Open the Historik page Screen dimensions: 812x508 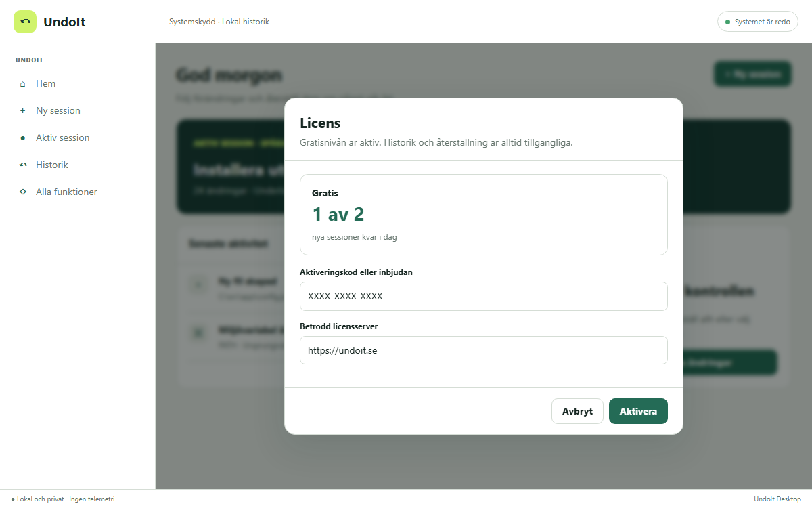pyautogui.click(x=77, y=165)
